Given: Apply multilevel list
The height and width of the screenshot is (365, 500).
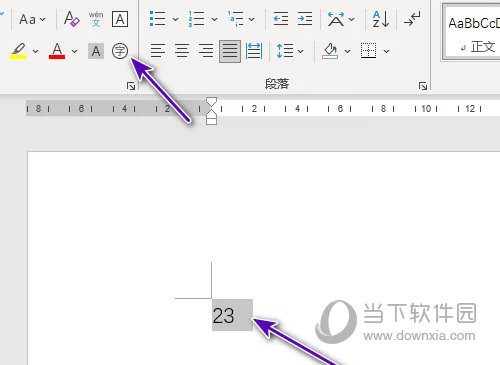Looking at the screenshot, I should tap(236, 19).
